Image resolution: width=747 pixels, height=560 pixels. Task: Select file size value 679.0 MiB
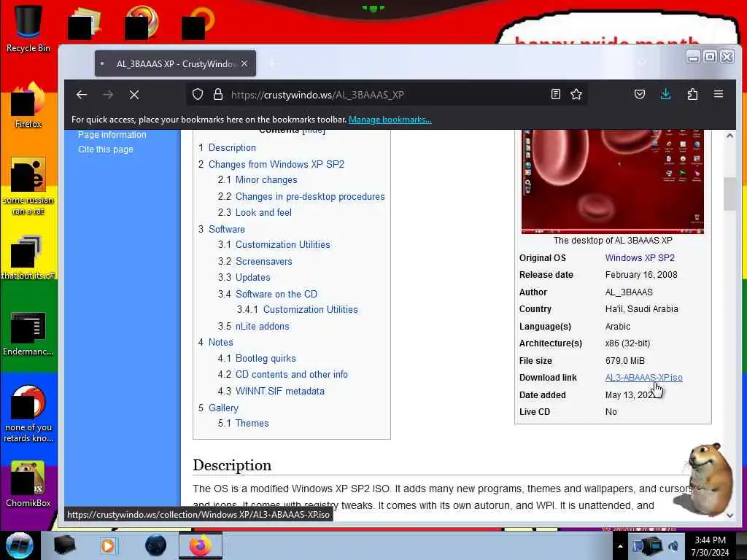click(624, 361)
